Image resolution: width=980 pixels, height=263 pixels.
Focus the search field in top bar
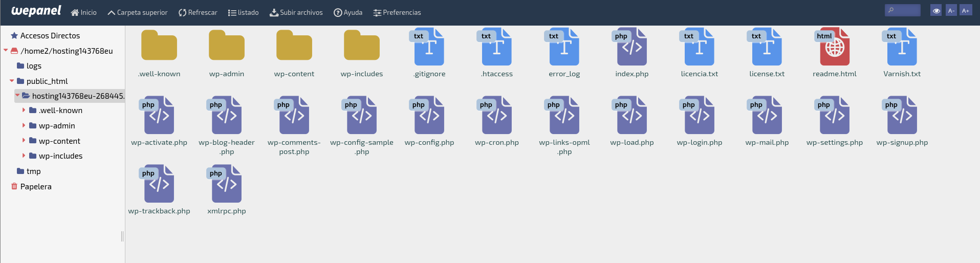(x=903, y=10)
